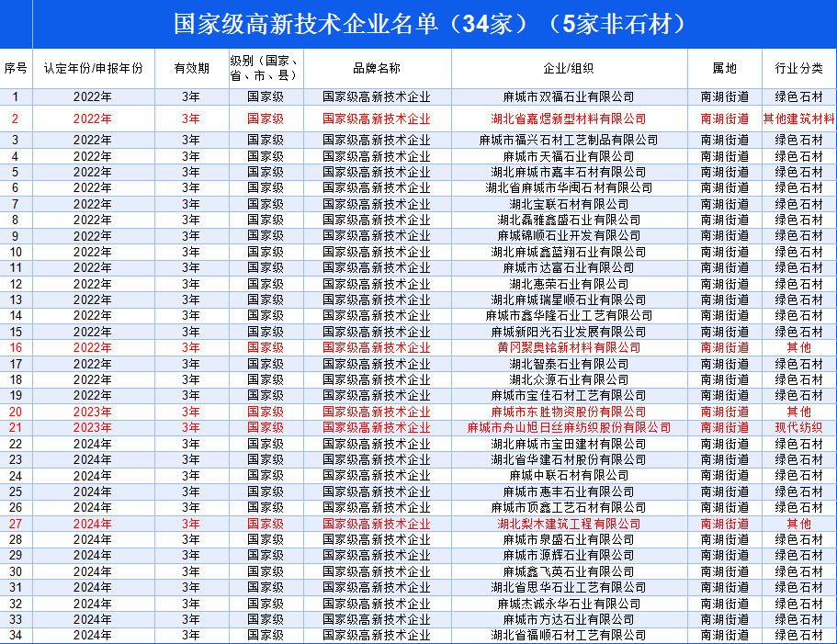The height and width of the screenshot is (644, 837).
Task: Click the 属地 column header
Action: pos(724,68)
